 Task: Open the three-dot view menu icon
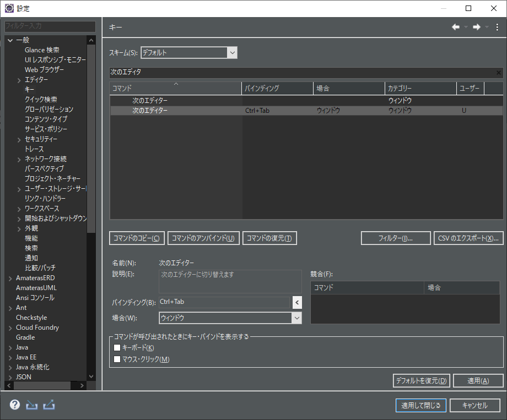coord(497,27)
